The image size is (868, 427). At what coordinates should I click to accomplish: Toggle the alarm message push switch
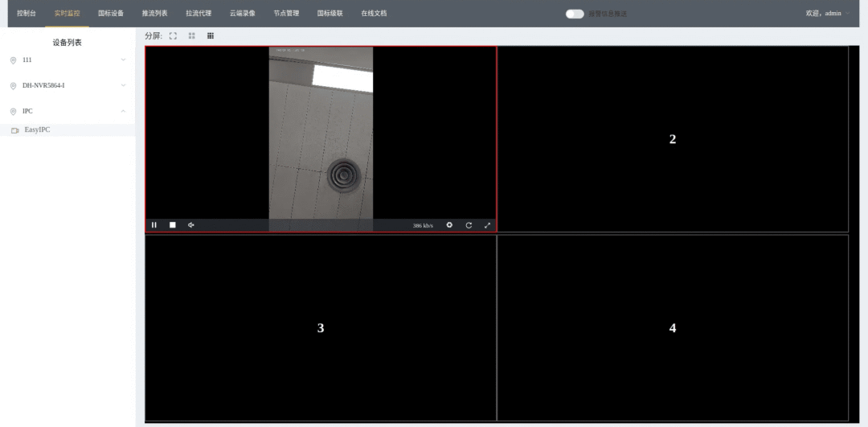click(575, 14)
